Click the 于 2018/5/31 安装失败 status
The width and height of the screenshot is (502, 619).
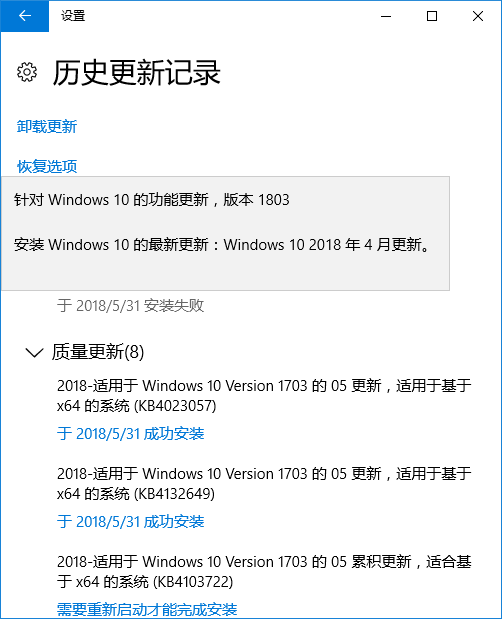(130, 306)
